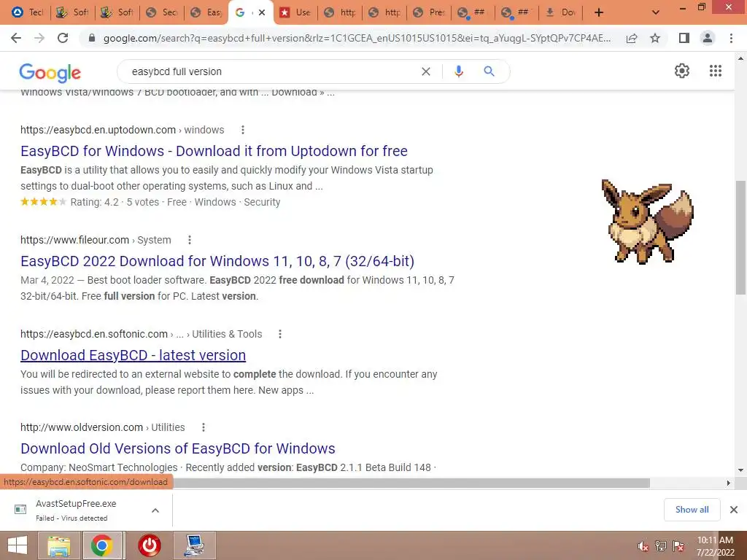Start voice search with the microphone
This screenshot has height=560, width=747.
[x=458, y=71]
